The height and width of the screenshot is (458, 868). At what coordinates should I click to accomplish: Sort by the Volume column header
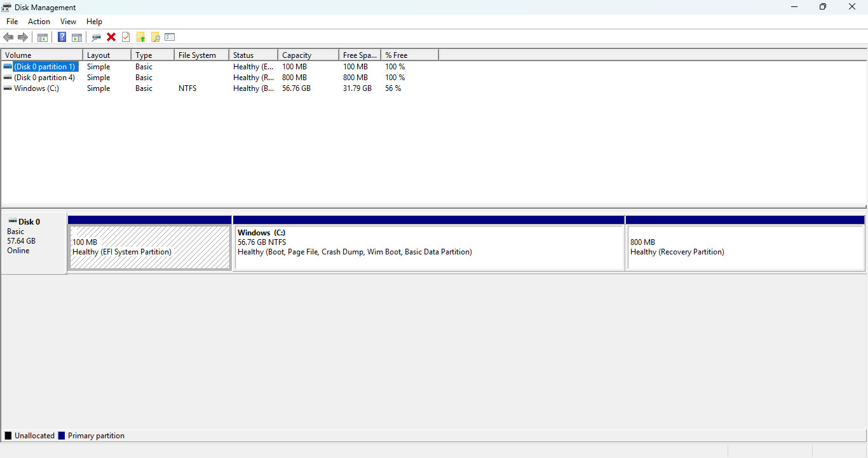[42, 55]
